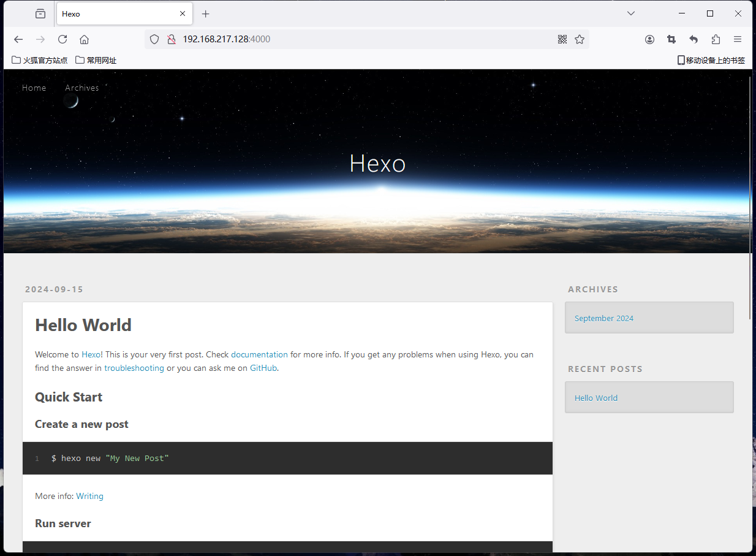Image resolution: width=756 pixels, height=556 pixels.
Task: Open Archives in site navigation
Action: click(82, 88)
